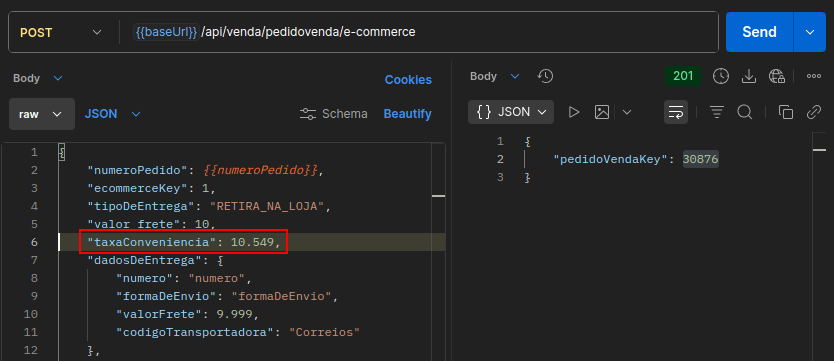Save response with the download icon
The width and height of the screenshot is (834, 361).
(749, 77)
